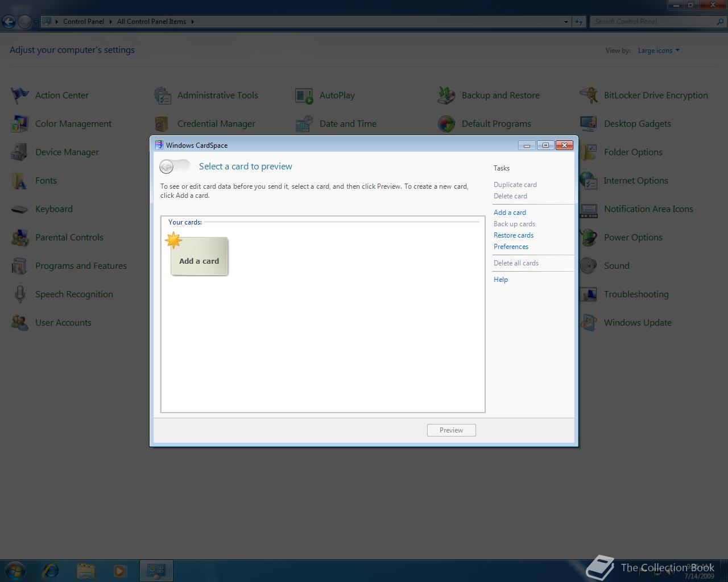Screen dimensions: 728x582
Task: Launch Internet Explorer from taskbar
Action: tap(51, 570)
